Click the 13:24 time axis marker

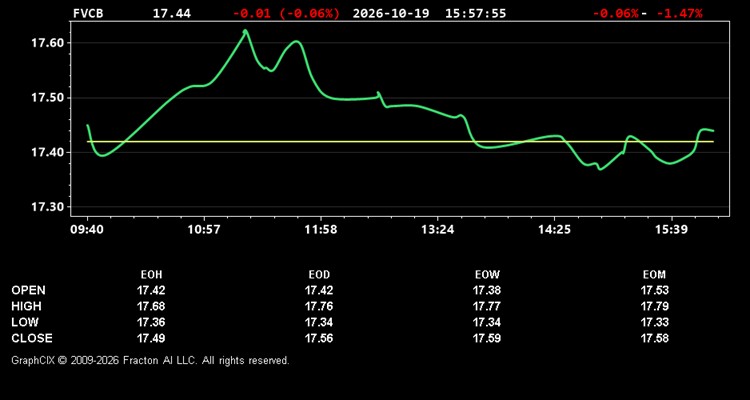[x=438, y=230]
